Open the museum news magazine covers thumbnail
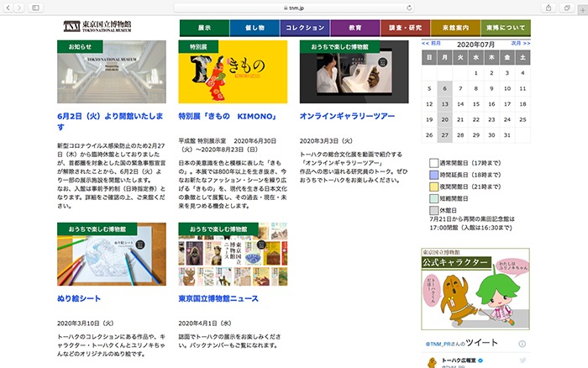 click(x=233, y=254)
